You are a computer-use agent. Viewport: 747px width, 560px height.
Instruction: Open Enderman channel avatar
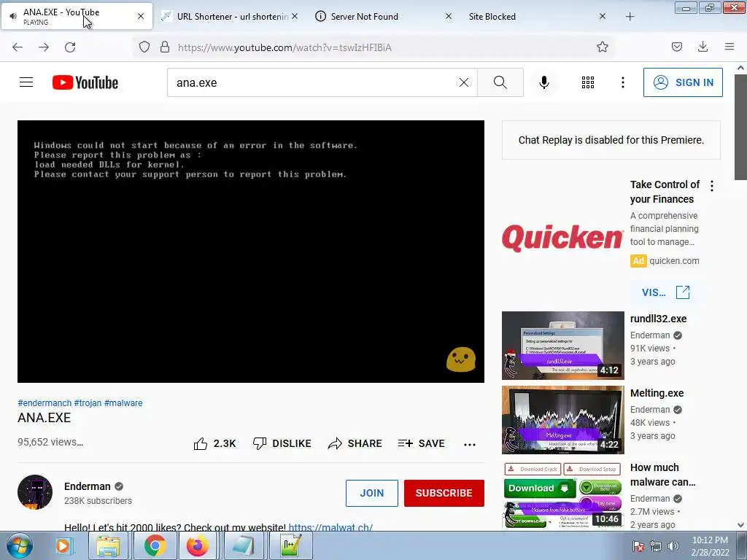pos(35,492)
